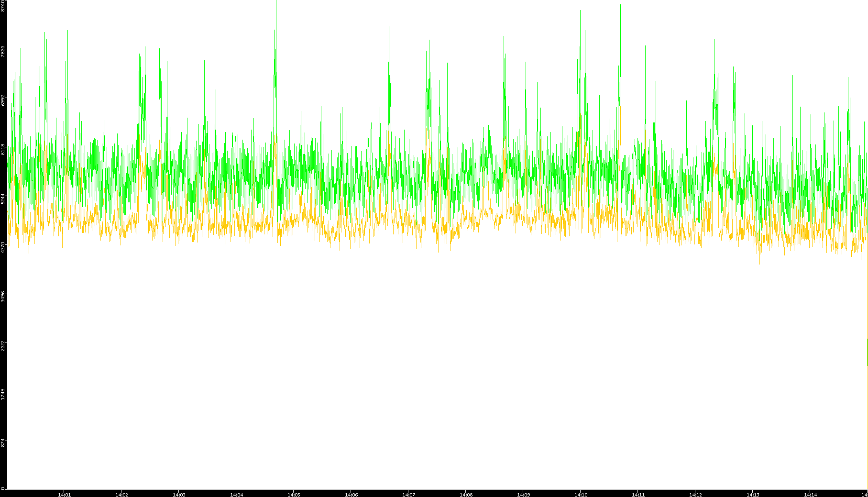Select the 14:05 mark on the time axis
This screenshot has width=868, height=497.
(294, 495)
